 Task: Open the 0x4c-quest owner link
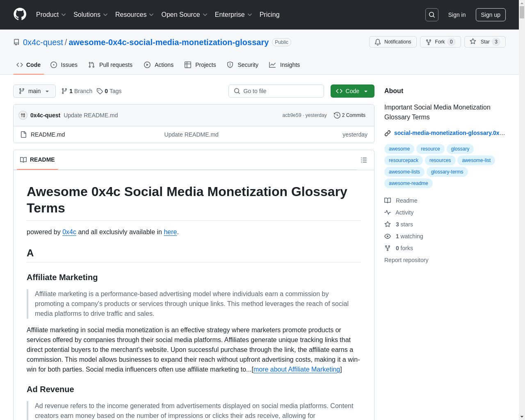43,42
